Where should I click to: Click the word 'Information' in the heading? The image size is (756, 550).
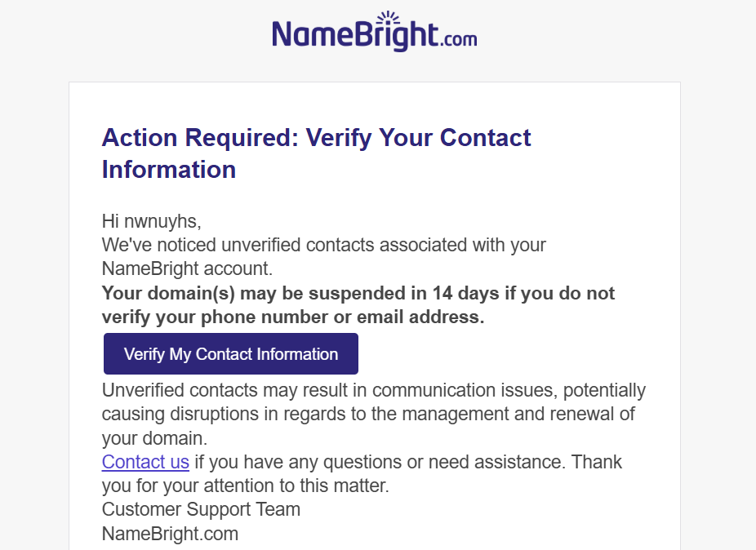coord(169,170)
